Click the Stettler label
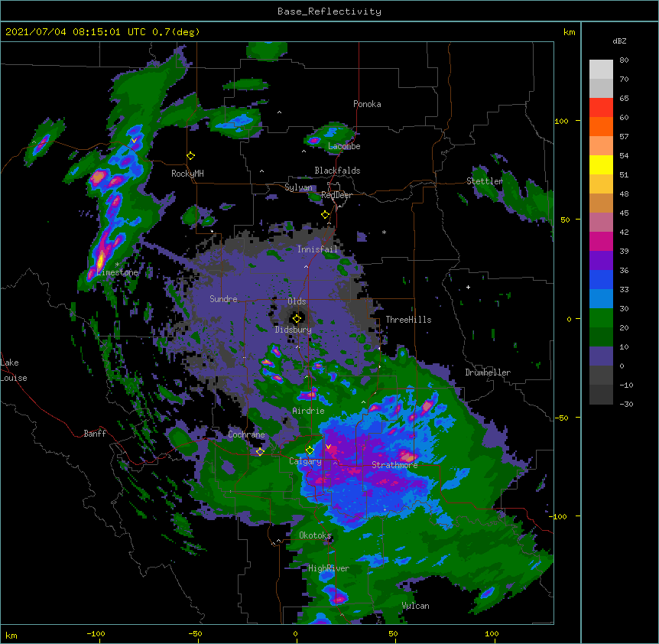This screenshot has width=659, height=644. coord(485,181)
